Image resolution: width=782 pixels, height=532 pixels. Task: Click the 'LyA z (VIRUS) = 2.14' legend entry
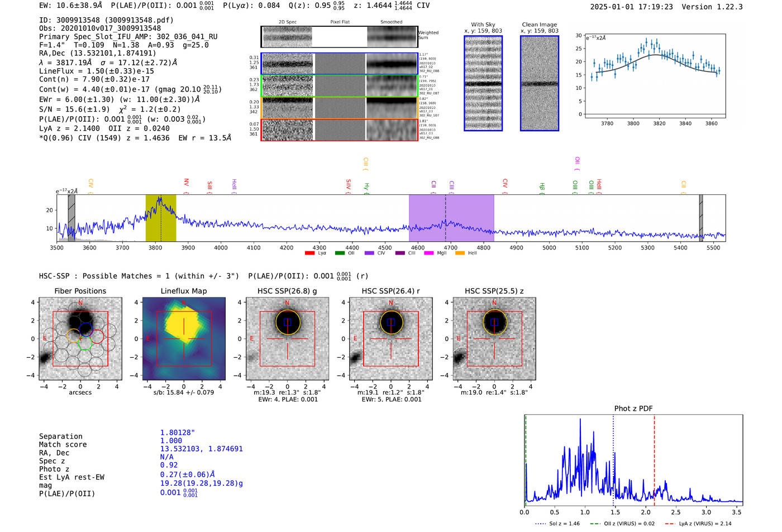coord(698,524)
